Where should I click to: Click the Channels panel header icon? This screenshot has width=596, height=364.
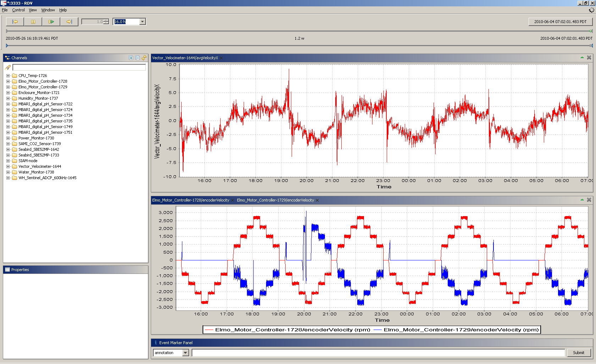[x=7, y=58]
